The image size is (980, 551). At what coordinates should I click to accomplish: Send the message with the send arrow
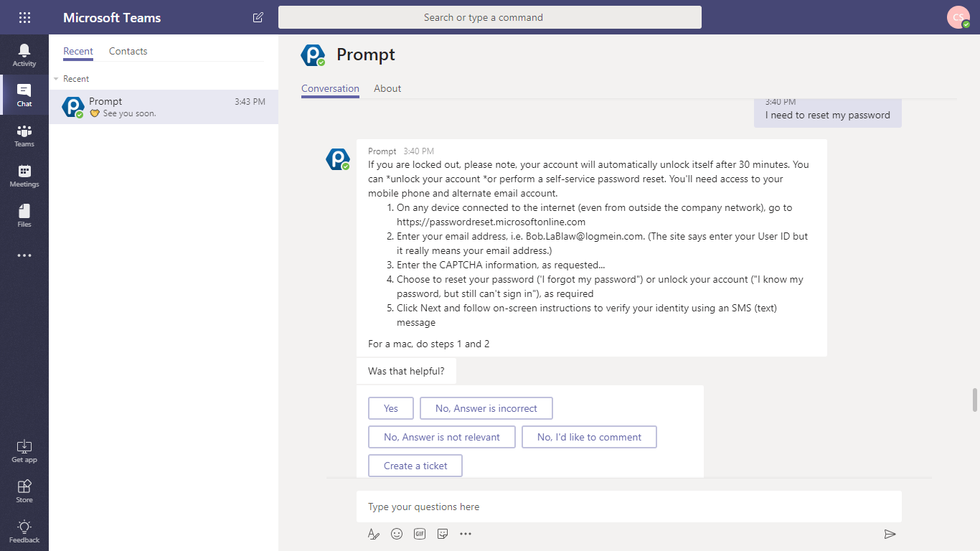(890, 534)
